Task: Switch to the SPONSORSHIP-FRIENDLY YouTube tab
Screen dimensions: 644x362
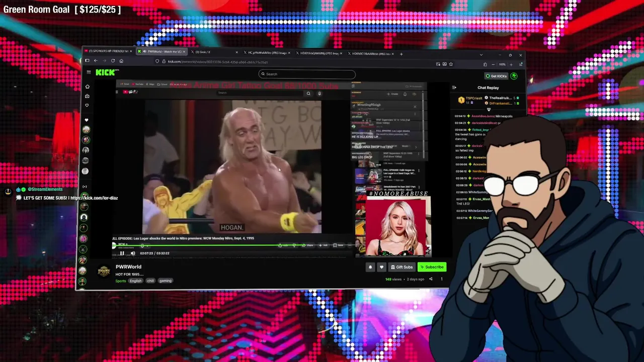Action: coord(108,51)
